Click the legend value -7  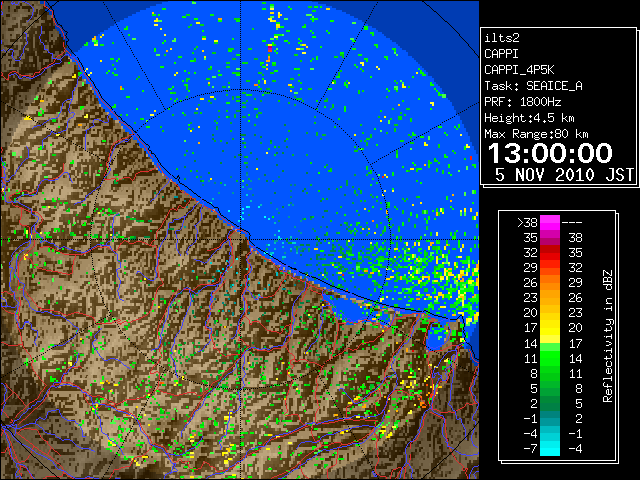[531, 449]
